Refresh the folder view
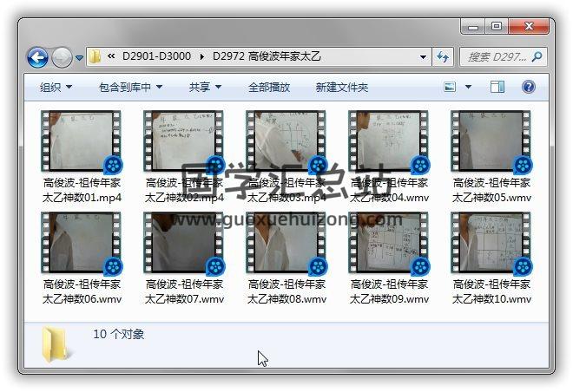The height and width of the screenshot is (392, 573). tap(443, 57)
